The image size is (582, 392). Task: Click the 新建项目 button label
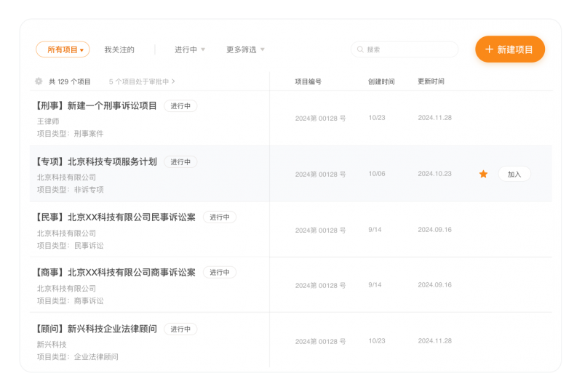tap(516, 49)
